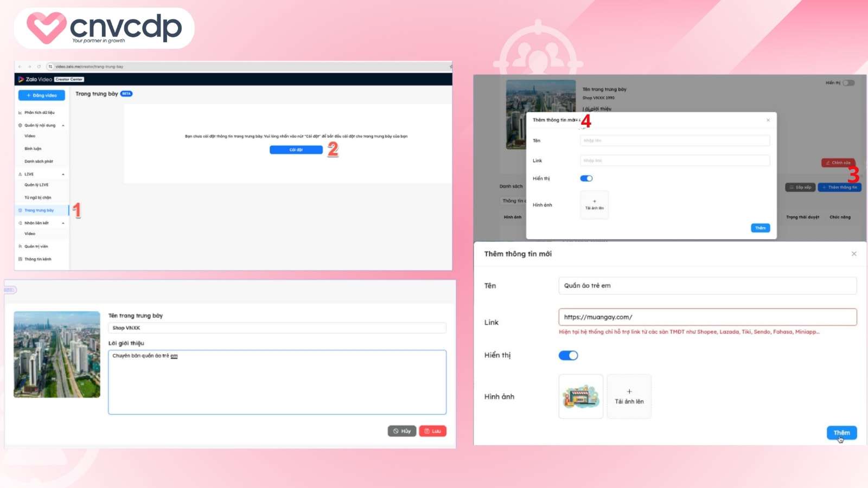Click the Quản lý nội dung gear icon
868x488 pixels.
tap(20, 125)
